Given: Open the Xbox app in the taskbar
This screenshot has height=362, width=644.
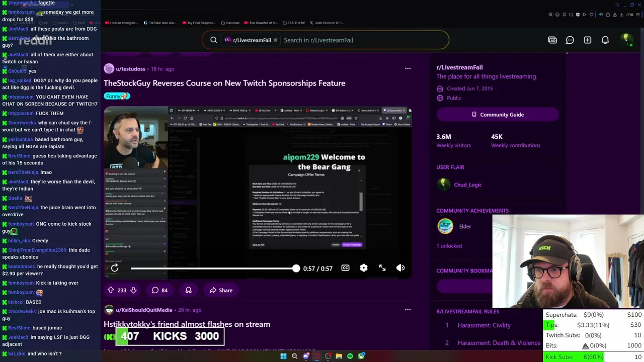Looking at the screenshot, I should tap(361, 356).
